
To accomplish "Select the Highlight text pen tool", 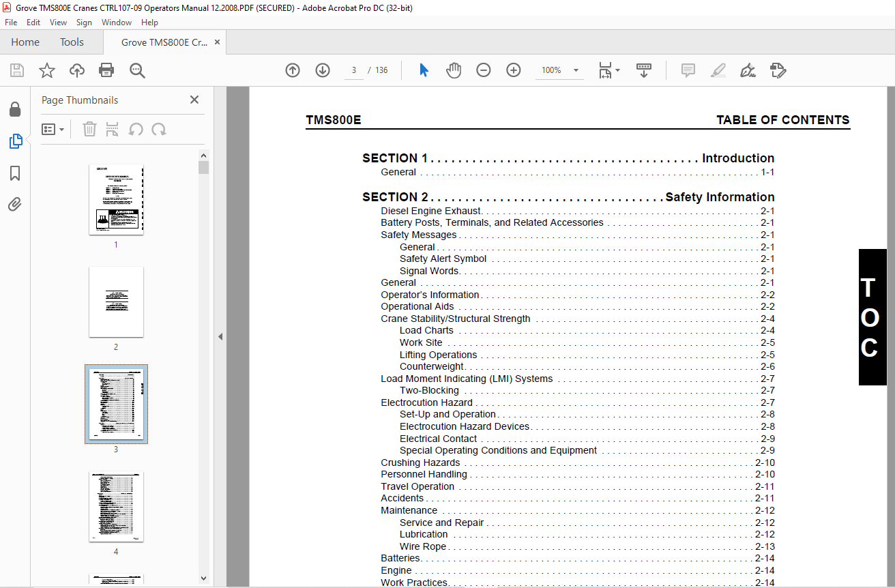I will tap(718, 70).
